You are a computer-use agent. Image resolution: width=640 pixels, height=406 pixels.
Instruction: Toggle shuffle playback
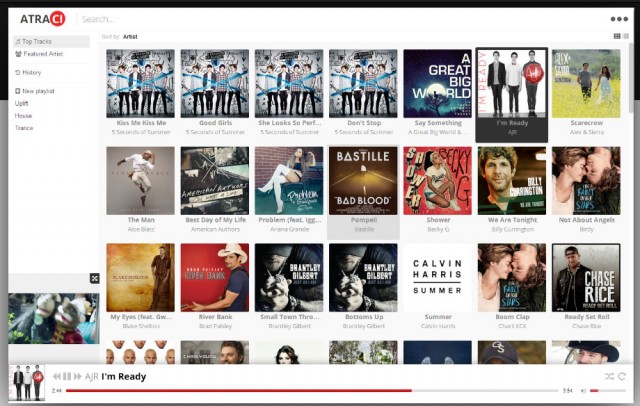coord(609,376)
